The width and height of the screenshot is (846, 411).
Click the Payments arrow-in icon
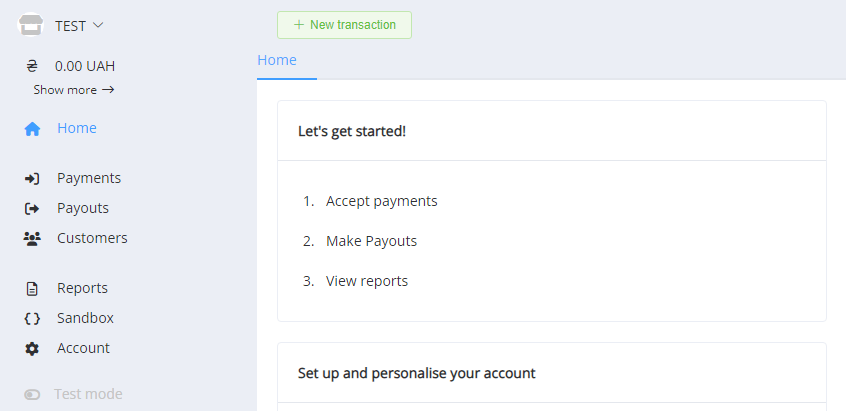(x=32, y=179)
